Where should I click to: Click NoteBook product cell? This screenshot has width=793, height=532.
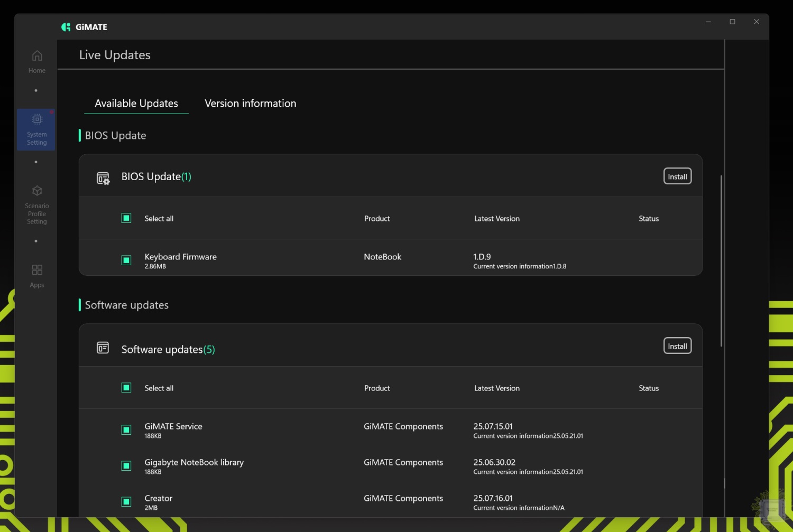382,257
